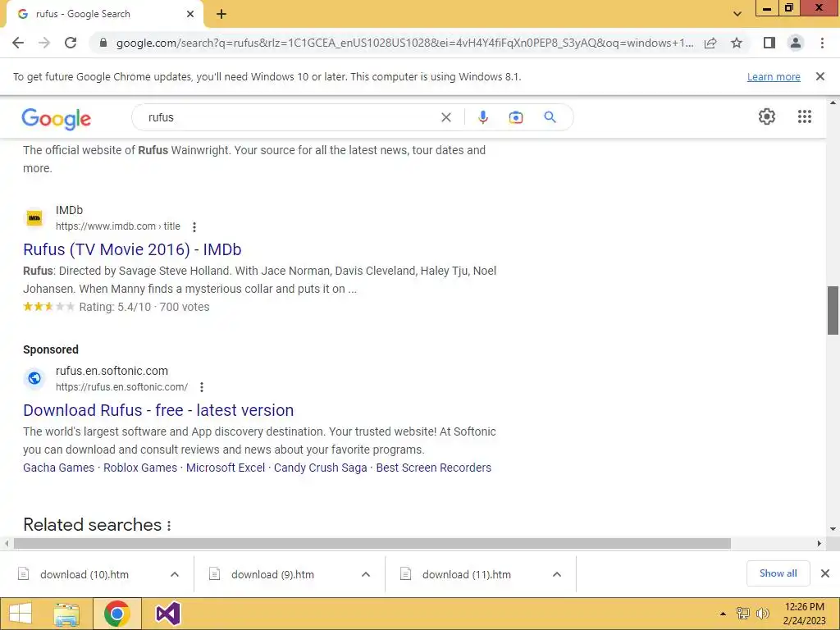The image size is (840, 630).
Task: Follow the 'Best Screen Recorders' sitelink
Action: (x=433, y=468)
